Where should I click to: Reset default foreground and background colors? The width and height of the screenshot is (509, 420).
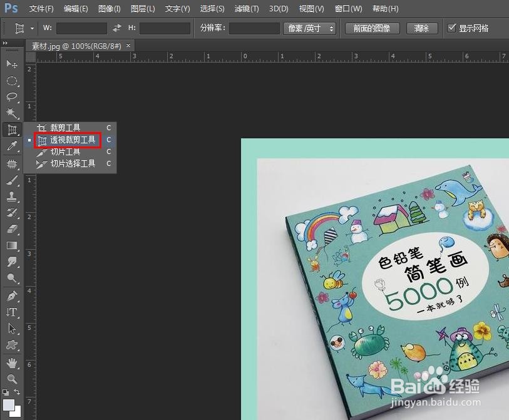coord(6,392)
